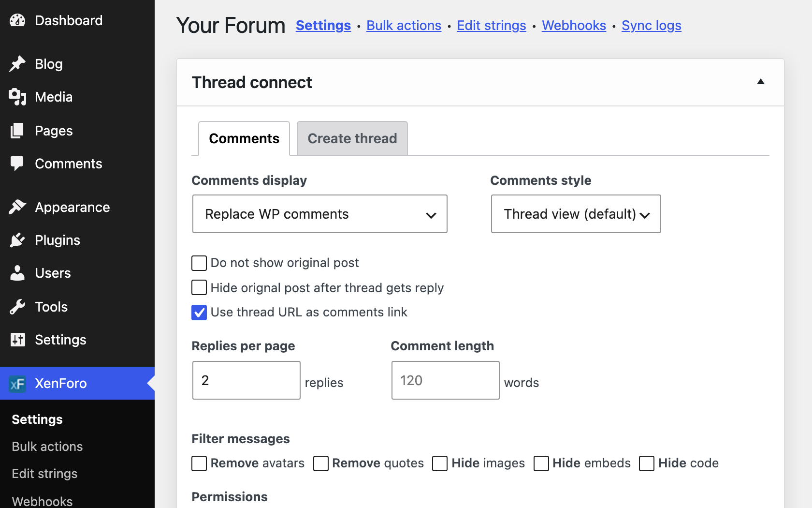This screenshot has height=508, width=812.
Task: Enable Do not show original post
Action: (199, 263)
